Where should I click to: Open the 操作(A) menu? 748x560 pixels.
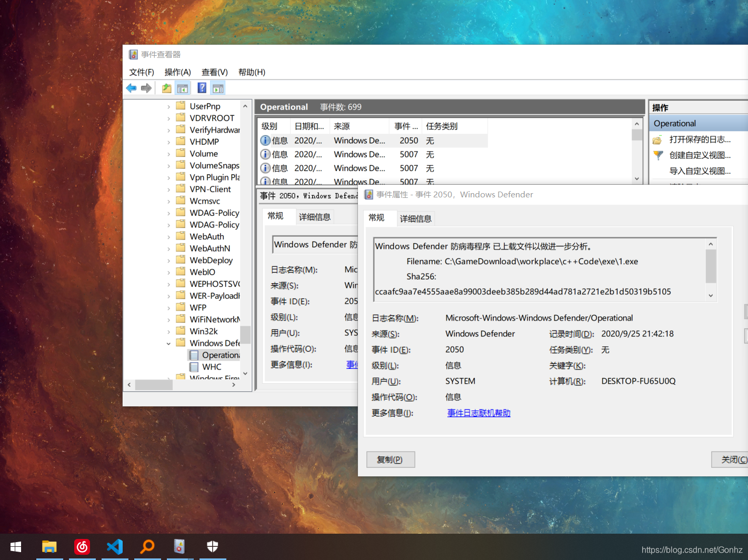point(177,72)
